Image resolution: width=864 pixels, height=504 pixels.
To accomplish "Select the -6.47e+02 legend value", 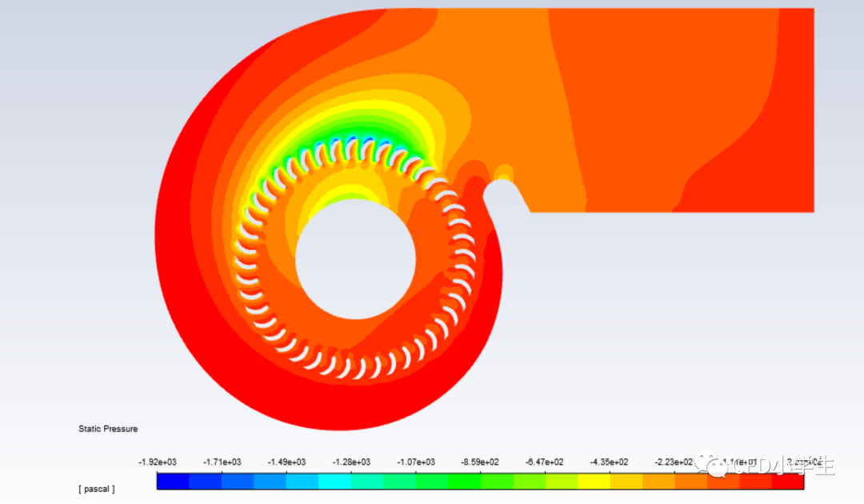I will point(545,462).
